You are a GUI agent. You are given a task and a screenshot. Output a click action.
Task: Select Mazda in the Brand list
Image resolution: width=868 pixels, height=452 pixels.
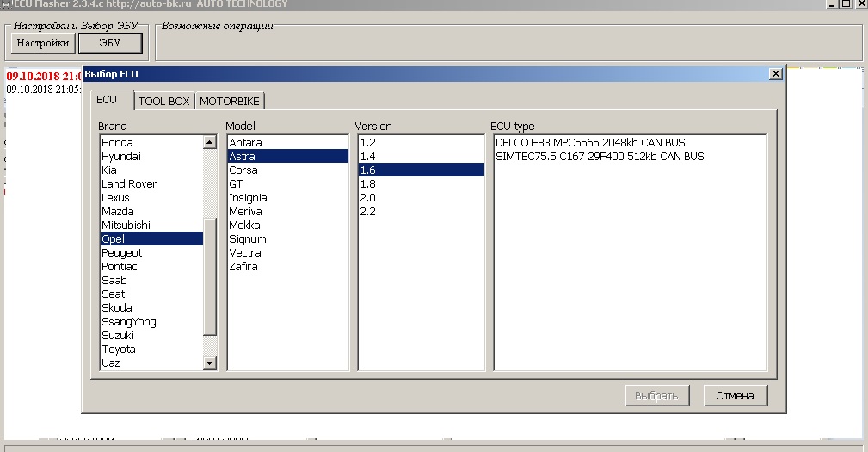pyautogui.click(x=151, y=212)
